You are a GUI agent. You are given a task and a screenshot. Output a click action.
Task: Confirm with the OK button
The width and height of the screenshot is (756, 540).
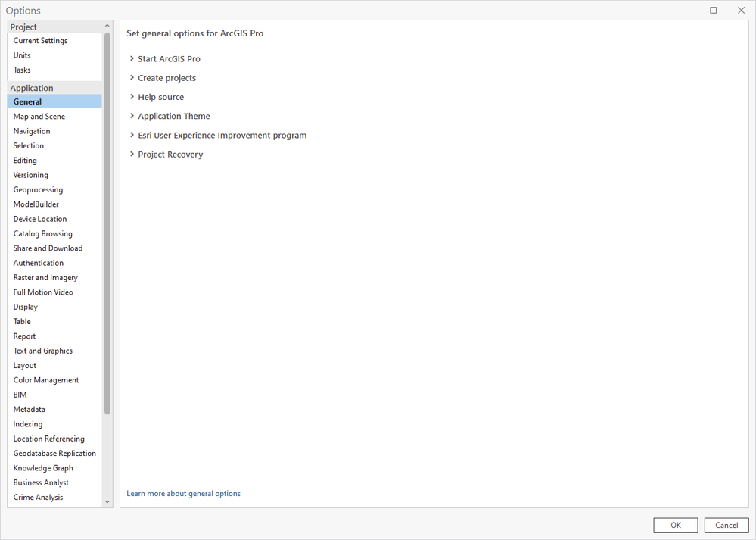click(x=676, y=525)
